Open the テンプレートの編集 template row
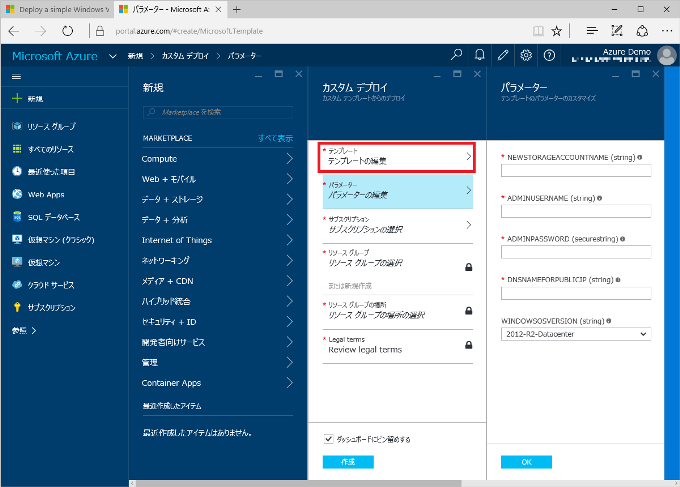The height and width of the screenshot is (487, 680). pyautogui.click(x=397, y=157)
